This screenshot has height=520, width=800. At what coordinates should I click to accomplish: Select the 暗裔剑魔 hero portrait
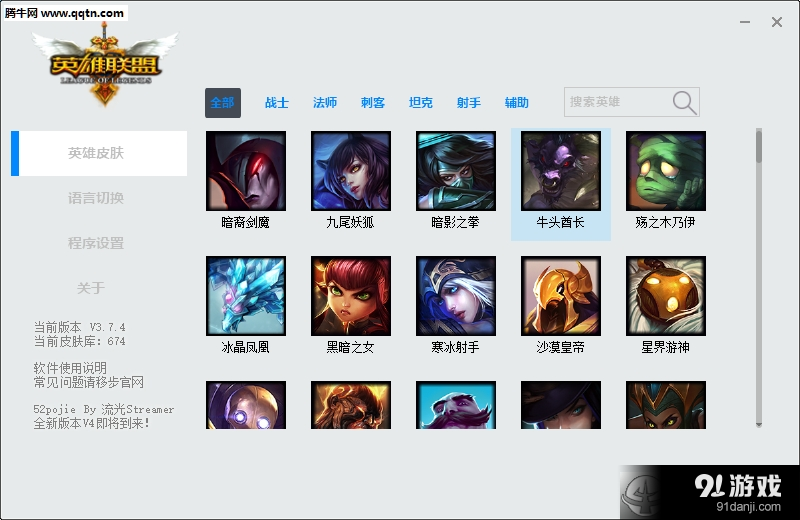tap(246, 171)
